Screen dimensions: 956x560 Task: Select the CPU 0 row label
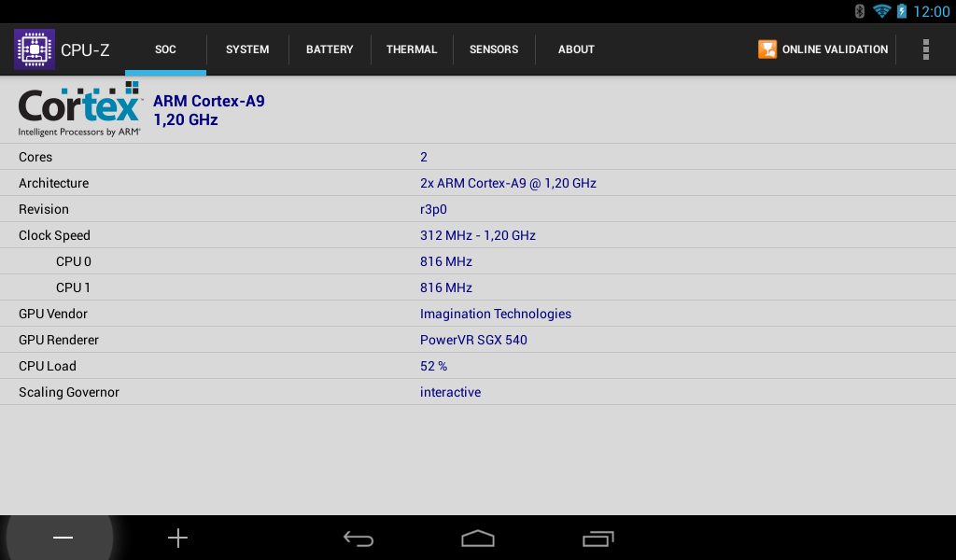coord(73,262)
